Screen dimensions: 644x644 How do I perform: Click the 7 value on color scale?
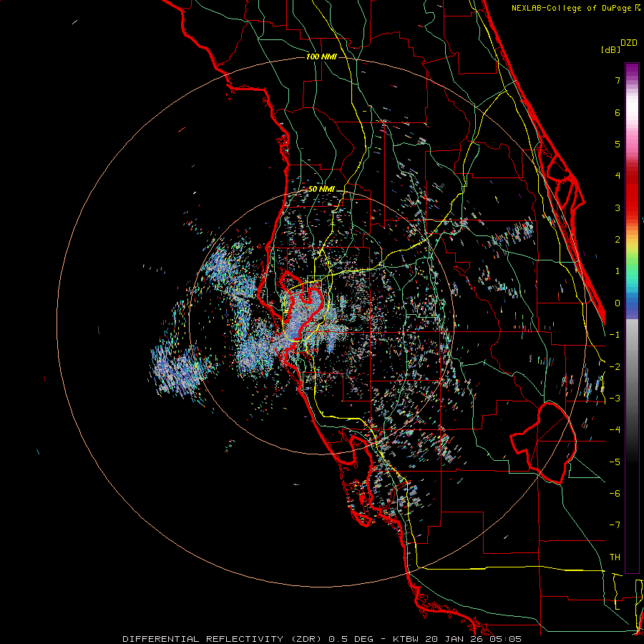618,80
